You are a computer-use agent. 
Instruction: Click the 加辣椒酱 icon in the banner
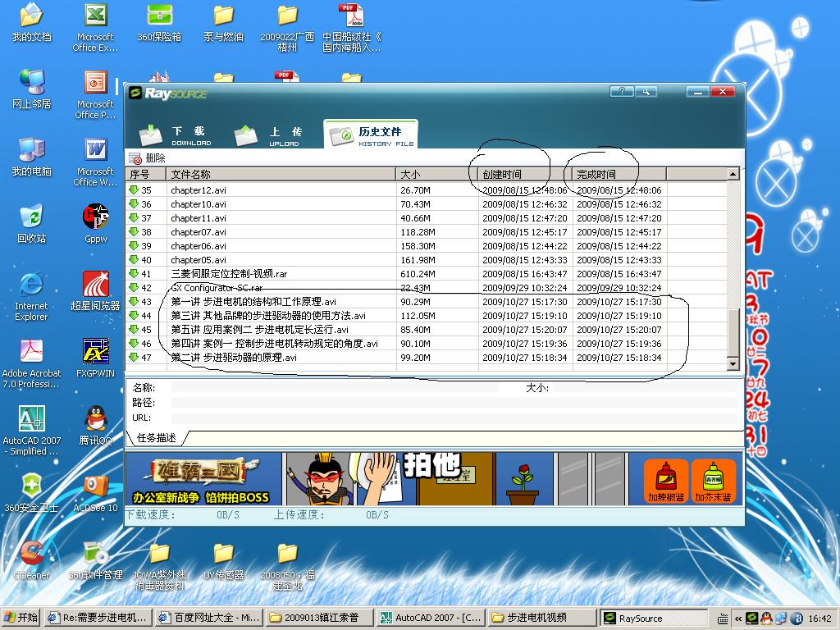pyautogui.click(x=665, y=481)
